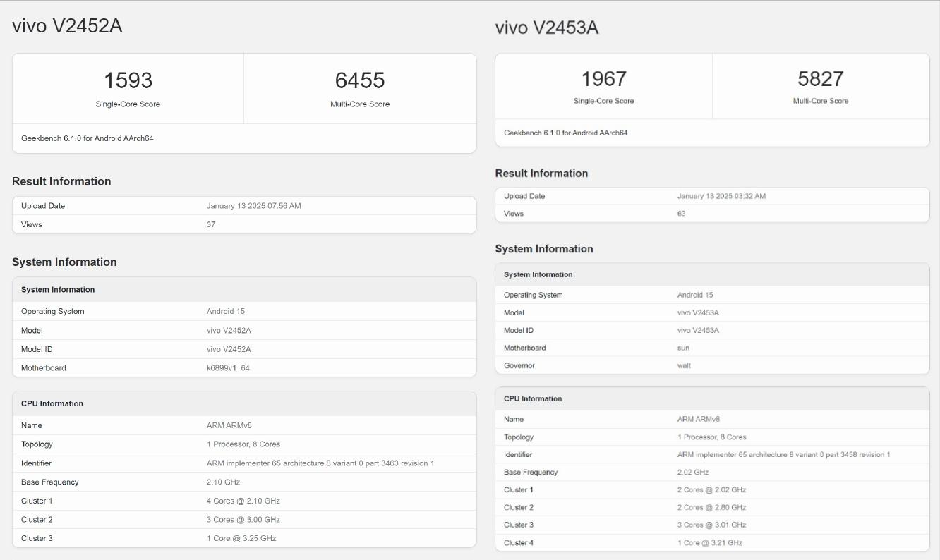Select the 6455 multi-core score value
The height and width of the screenshot is (560, 940).
pyautogui.click(x=360, y=80)
